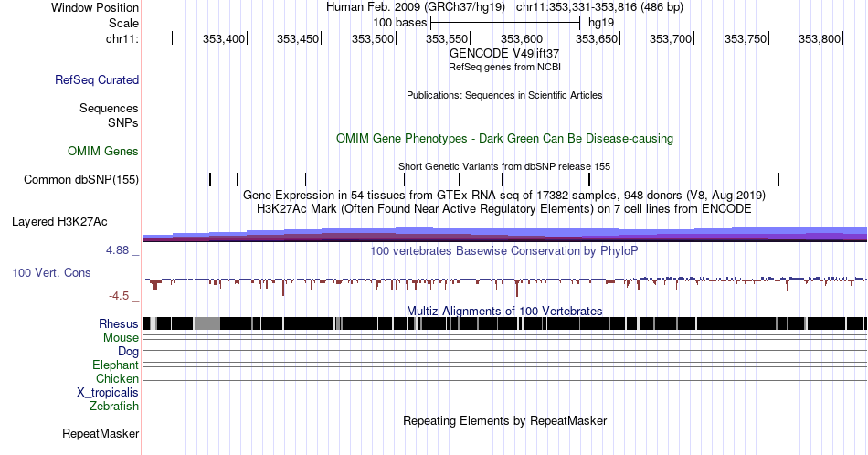
Task: Click the SNPs label under Sequences
Action: click(123, 122)
